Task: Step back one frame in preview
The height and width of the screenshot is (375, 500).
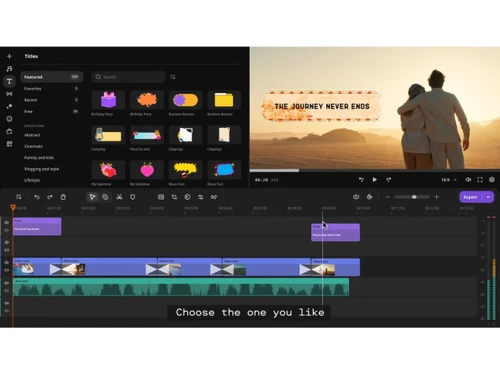Action: pos(361,180)
